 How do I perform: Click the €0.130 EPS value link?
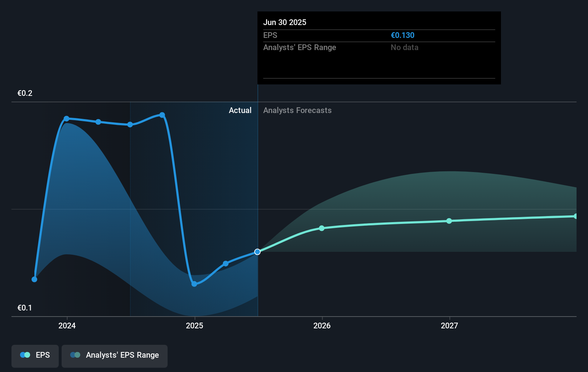(x=403, y=35)
